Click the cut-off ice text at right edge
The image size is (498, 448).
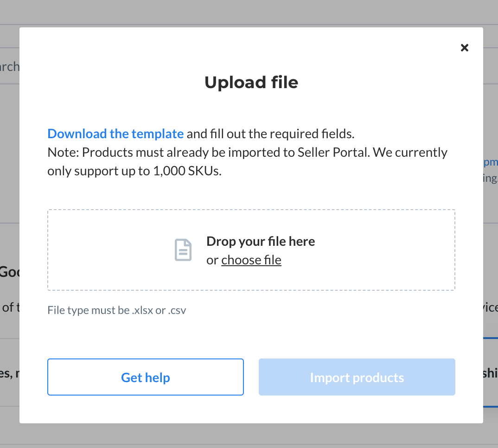click(491, 307)
